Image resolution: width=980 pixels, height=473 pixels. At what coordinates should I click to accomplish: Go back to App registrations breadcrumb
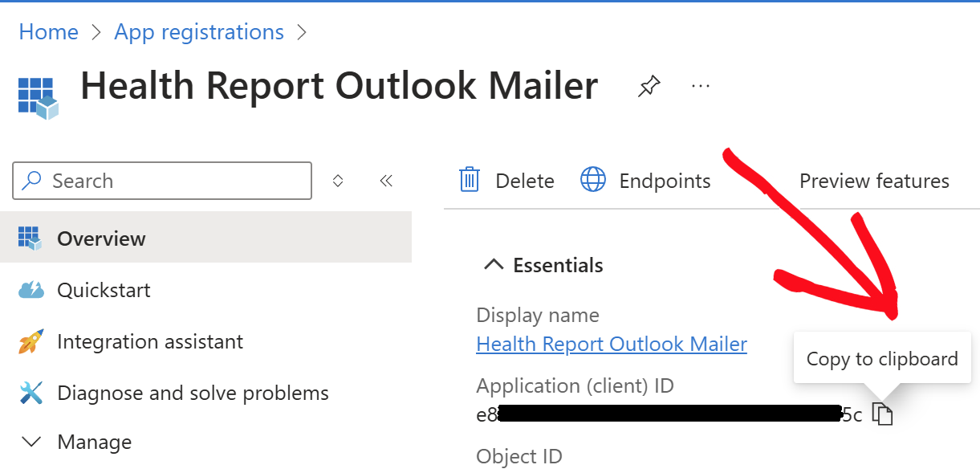pyautogui.click(x=199, y=32)
